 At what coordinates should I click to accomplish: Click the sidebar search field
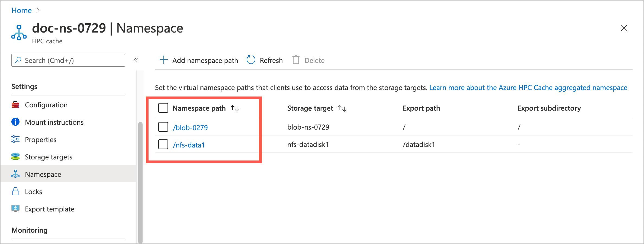[68, 60]
